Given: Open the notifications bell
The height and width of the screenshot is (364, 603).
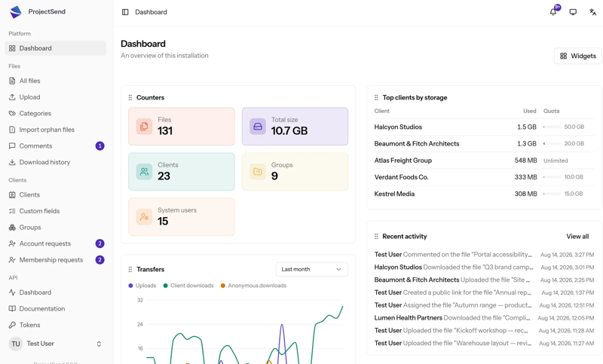Looking at the screenshot, I should 553,12.
